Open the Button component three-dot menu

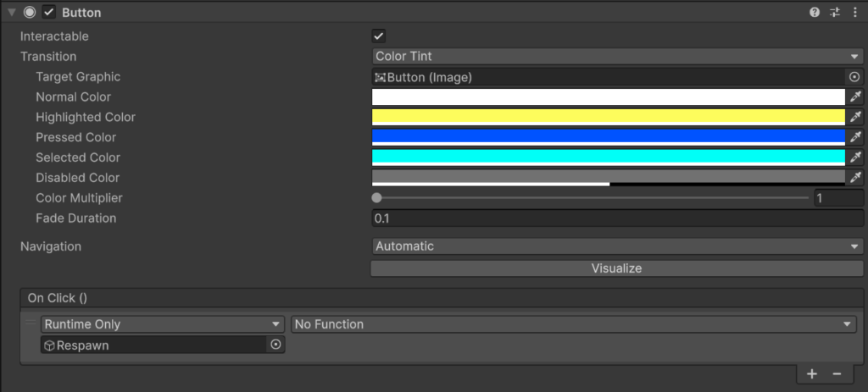point(854,12)
